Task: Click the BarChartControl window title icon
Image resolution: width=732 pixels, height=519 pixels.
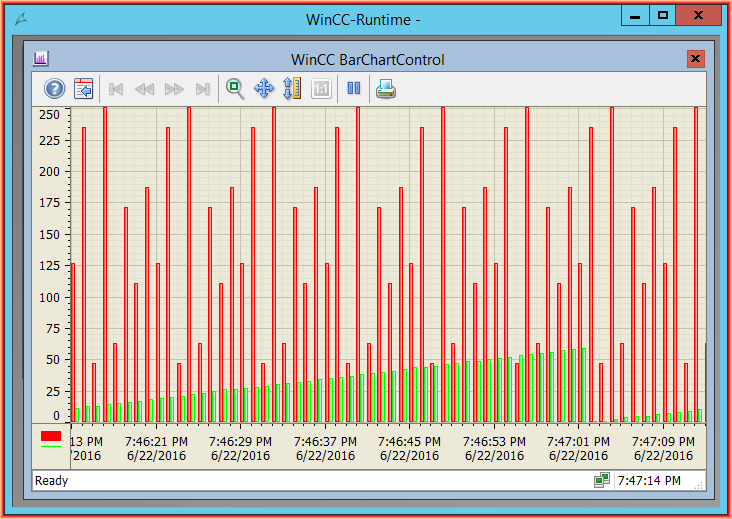Action: coord(41,59)
